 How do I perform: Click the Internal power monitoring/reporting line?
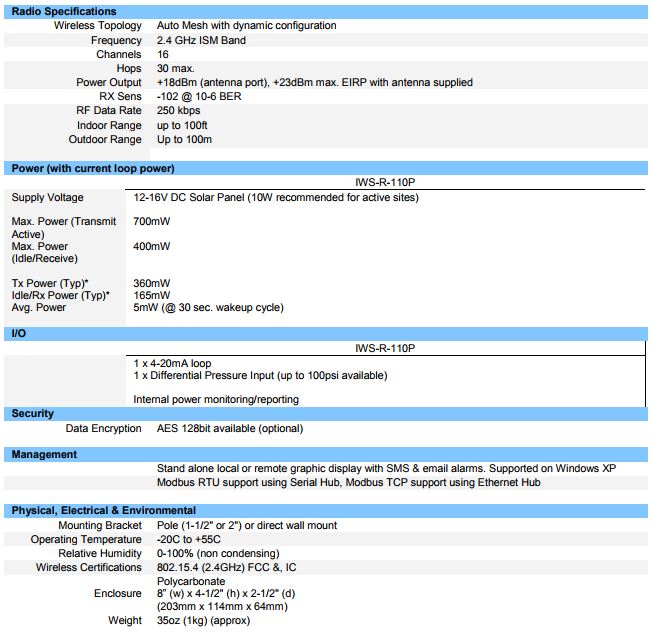215,399
